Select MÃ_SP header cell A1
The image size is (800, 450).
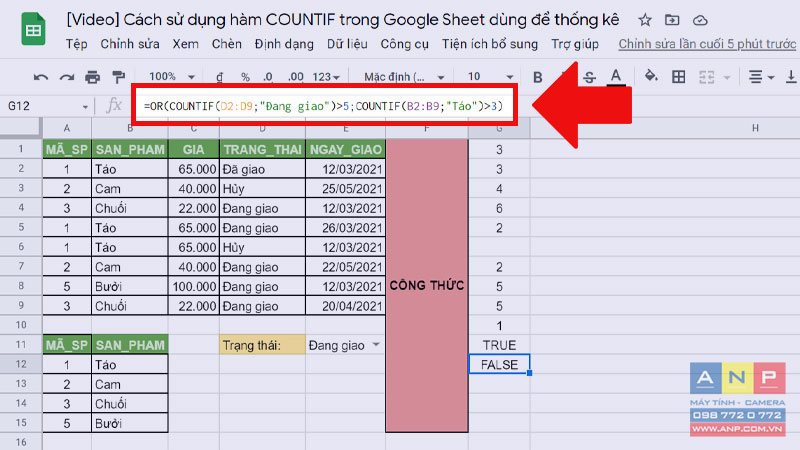coord(67,149)
